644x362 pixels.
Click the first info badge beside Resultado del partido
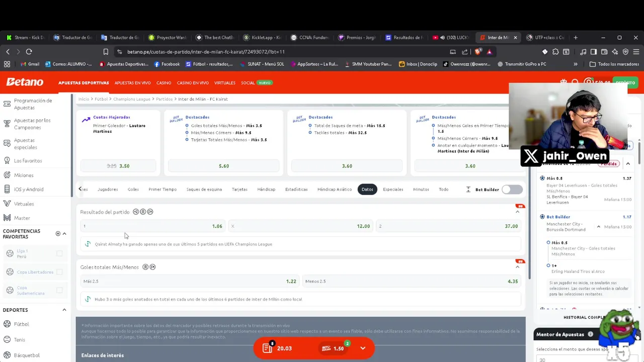(x=136, y=212)
